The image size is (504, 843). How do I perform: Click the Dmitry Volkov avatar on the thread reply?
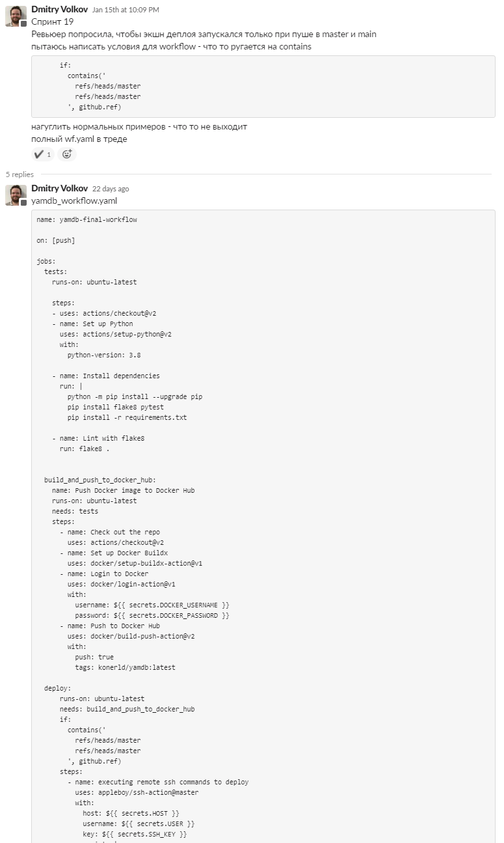(x=16, y=195)
